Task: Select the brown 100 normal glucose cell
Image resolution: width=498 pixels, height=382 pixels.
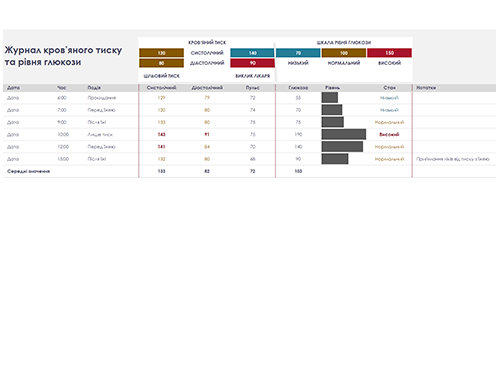Action: 344,53
